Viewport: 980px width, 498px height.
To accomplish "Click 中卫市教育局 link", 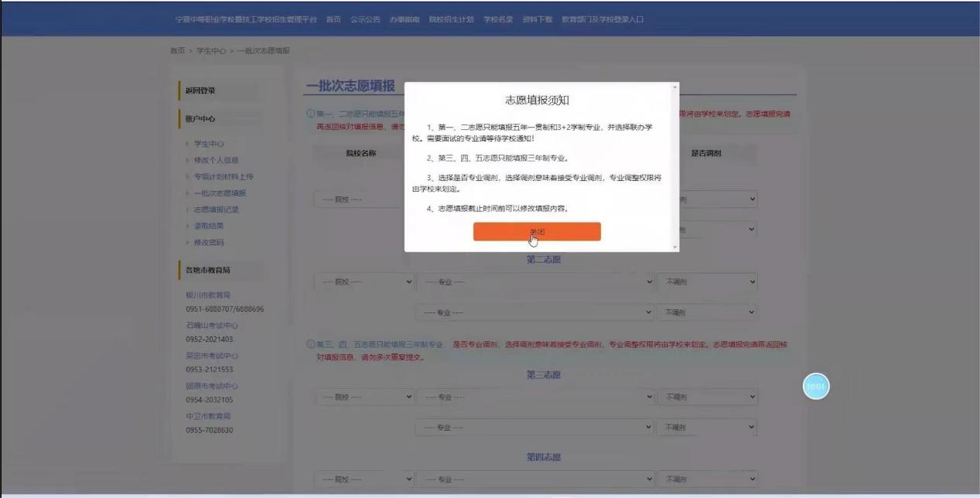I will click(208, 416).
